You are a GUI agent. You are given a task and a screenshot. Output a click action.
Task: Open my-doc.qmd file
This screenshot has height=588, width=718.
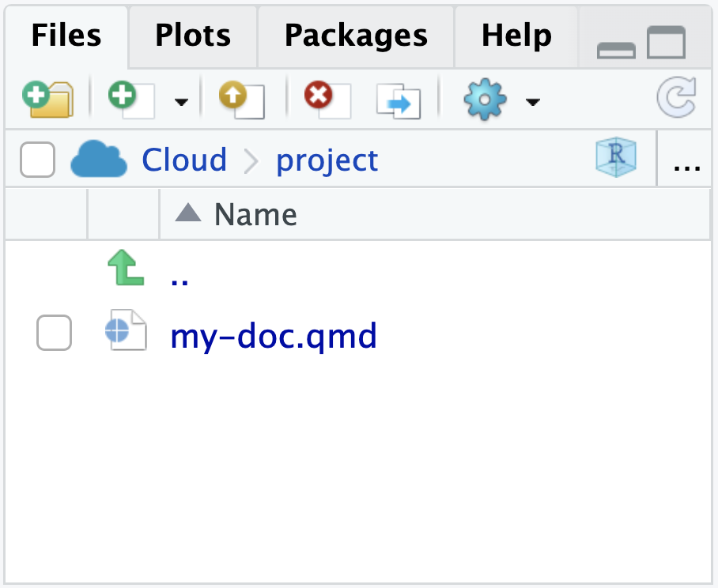click(x=274, y=335)
